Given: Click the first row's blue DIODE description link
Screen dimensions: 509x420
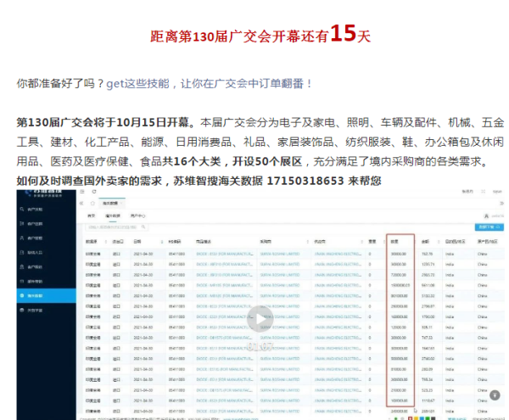Looking at the screenshot, I should (x=225, y=254).
